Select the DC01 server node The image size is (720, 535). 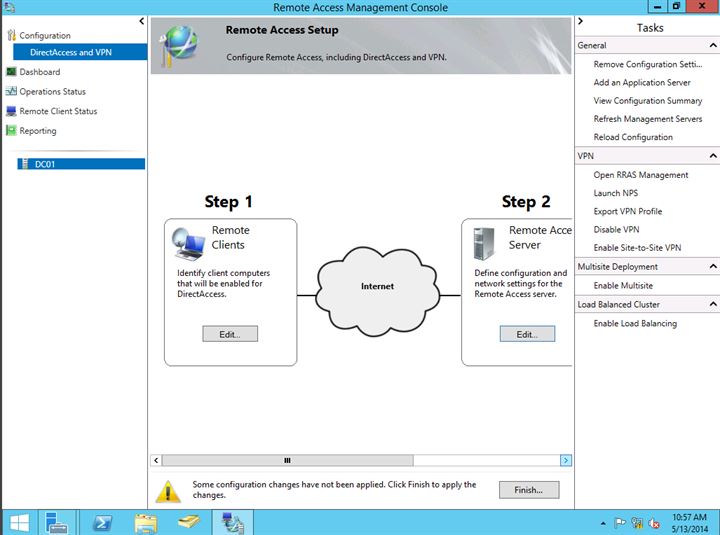pyautogui.click(x=44, y=164)
